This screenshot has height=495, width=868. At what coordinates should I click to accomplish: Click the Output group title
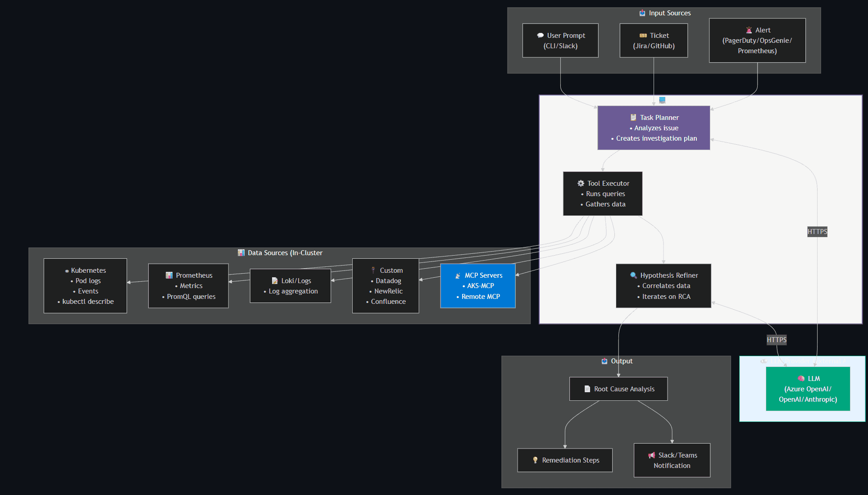pos(621,361)
